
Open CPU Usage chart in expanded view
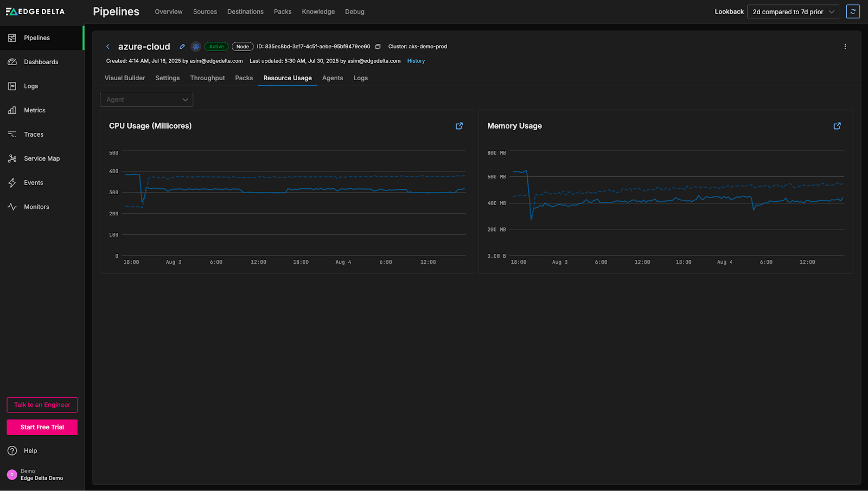[459, 126]
